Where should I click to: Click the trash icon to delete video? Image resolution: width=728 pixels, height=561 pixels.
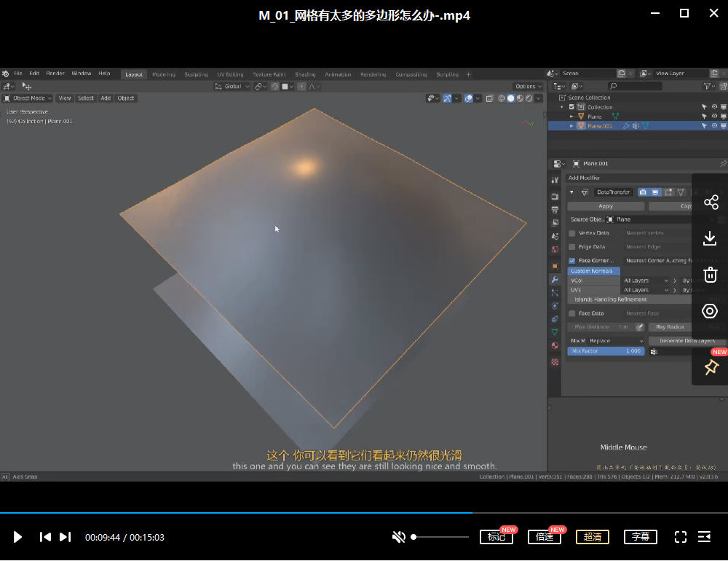tap(711, 275)
